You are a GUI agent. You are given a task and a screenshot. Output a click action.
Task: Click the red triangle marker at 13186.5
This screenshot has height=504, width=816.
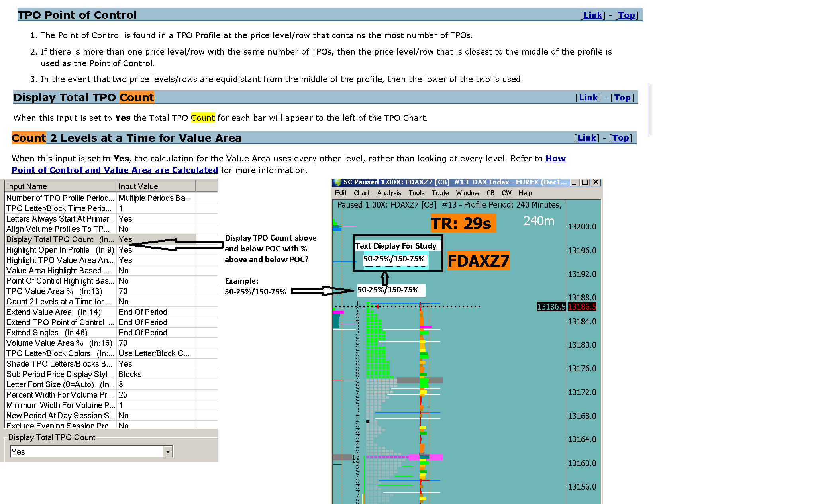click(x=377, y=306)
